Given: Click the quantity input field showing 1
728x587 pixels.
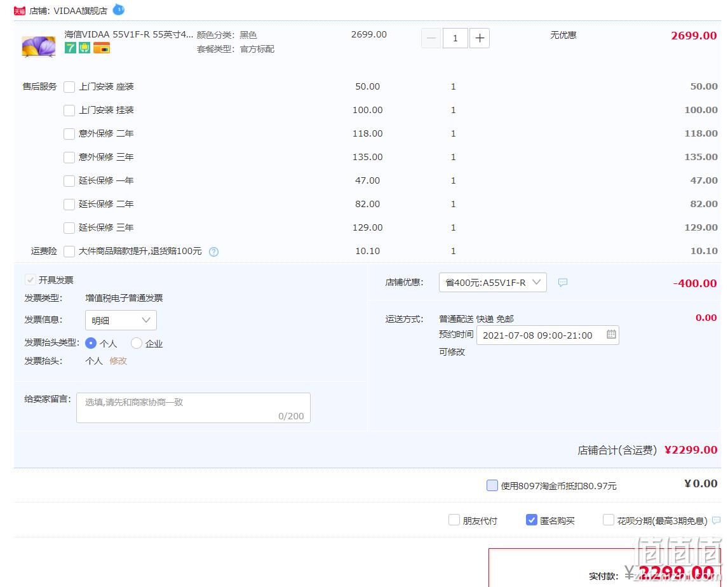Looking at the screenshot, I should pyautogui.click(x=455, y=38).
